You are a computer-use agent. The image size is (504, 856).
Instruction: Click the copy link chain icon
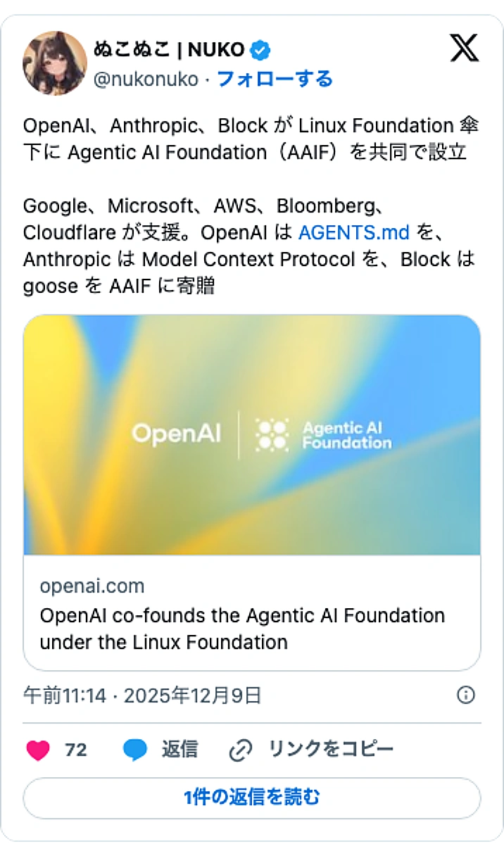point(241,750)
